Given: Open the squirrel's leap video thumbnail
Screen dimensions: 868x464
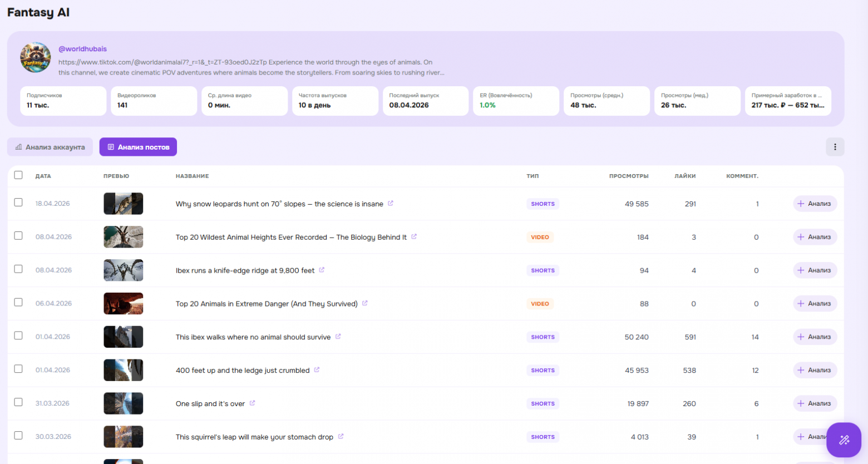Looking at the screenshot, I should pos(124,437).
